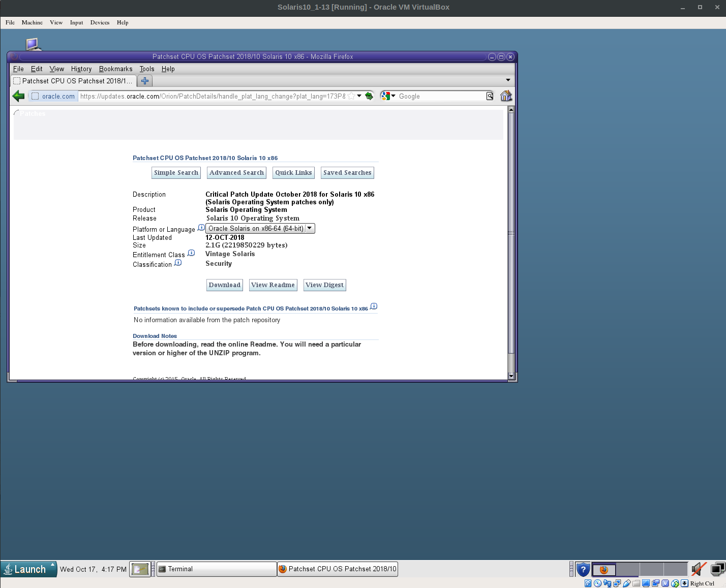Reload the page with the green refresh icon
Image resolution: width=726 pixels, height=588 pixels.
(x=369, y=96)
